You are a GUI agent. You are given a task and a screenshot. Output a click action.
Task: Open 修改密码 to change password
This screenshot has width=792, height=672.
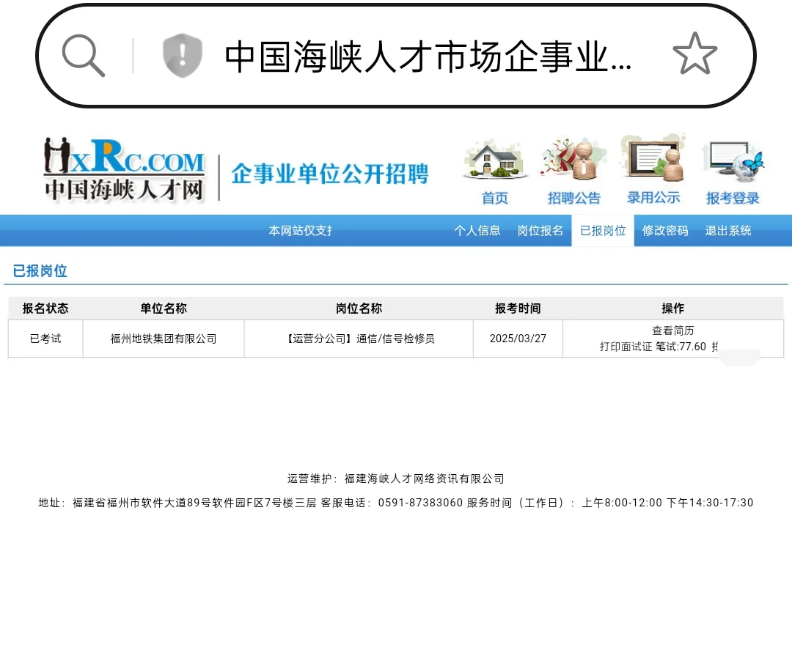point(664,230)
